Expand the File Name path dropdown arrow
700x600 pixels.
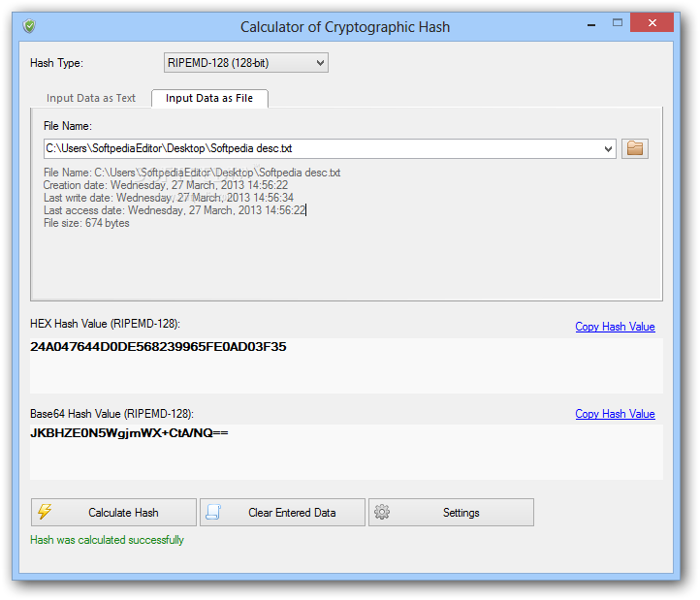(608, 148)
